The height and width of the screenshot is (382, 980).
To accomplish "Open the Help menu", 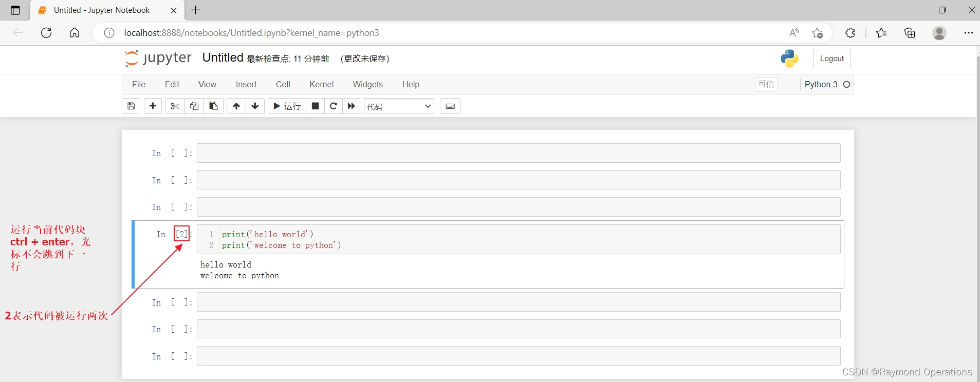I will pyautogui.click(x=411, y=84).
